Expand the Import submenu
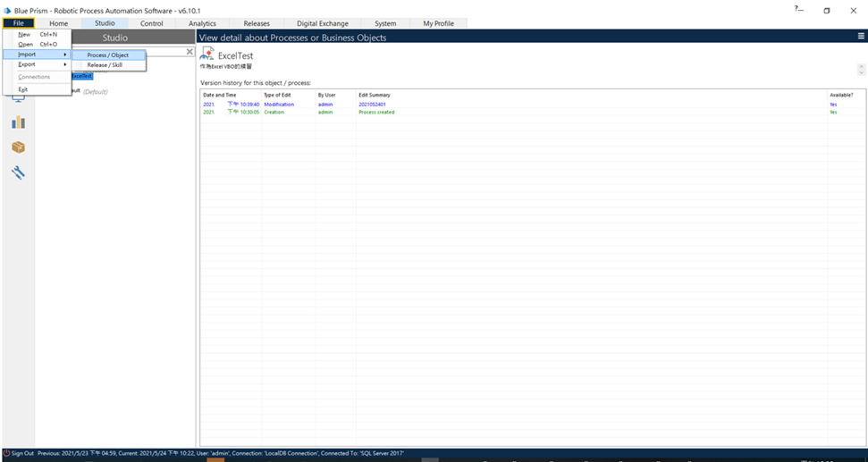 [x=37, y=55]
